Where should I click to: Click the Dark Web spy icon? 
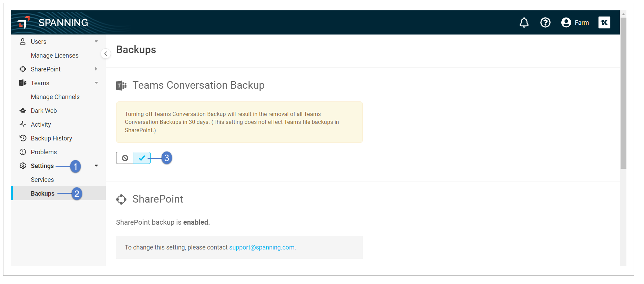[23, 110]
